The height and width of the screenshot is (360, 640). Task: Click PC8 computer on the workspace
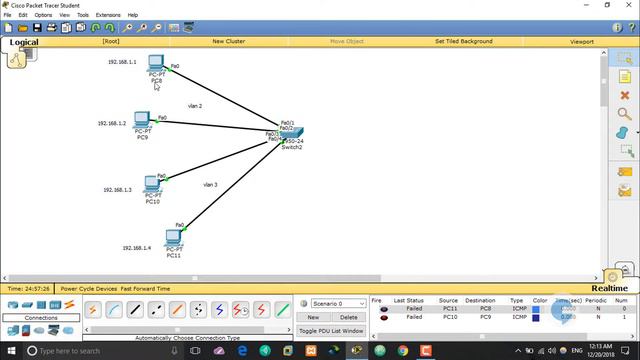(156, 63)
